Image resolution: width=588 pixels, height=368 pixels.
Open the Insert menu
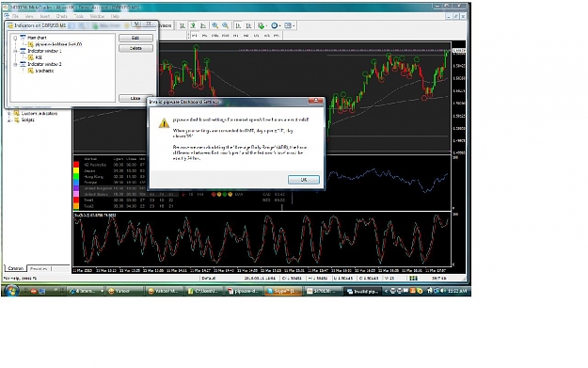click(45, 16)
